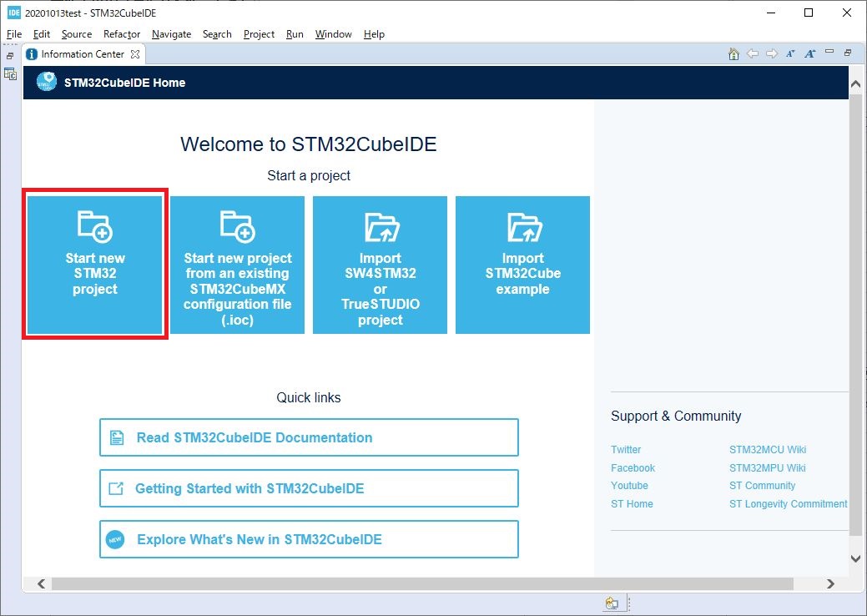Open the ST Community link
Screen dimensions: 867x616
click(x=762, y=486)
